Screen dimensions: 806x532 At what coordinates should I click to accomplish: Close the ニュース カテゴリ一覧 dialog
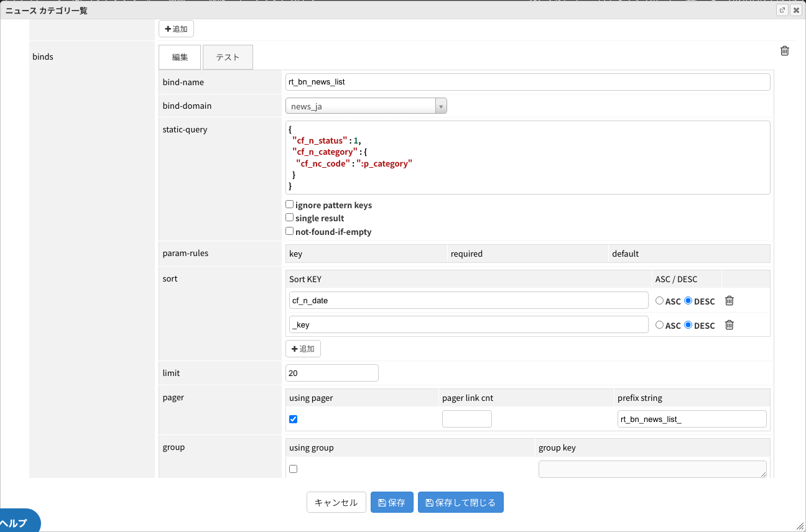(x=795, y=10)
